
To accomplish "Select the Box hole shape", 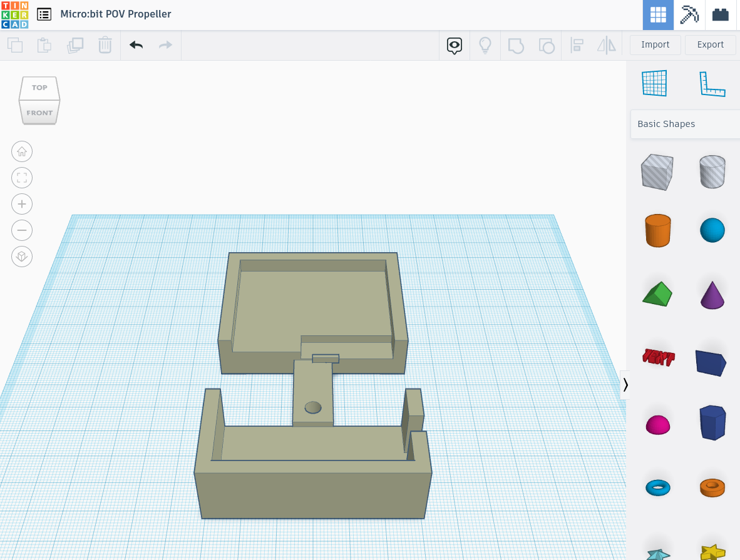I will (x=657, y=172).
